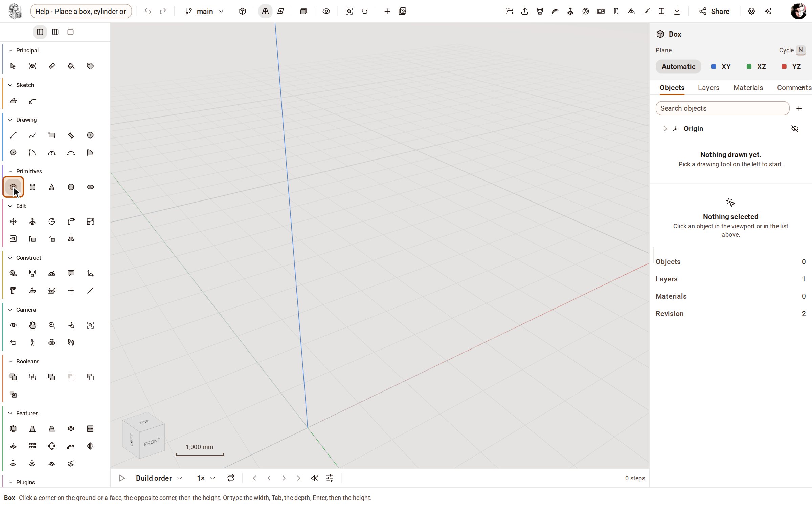Pick the blue XY plane swatch
Image resolution: width=812 pixels, height=508 pixels.
coord(714,66)
